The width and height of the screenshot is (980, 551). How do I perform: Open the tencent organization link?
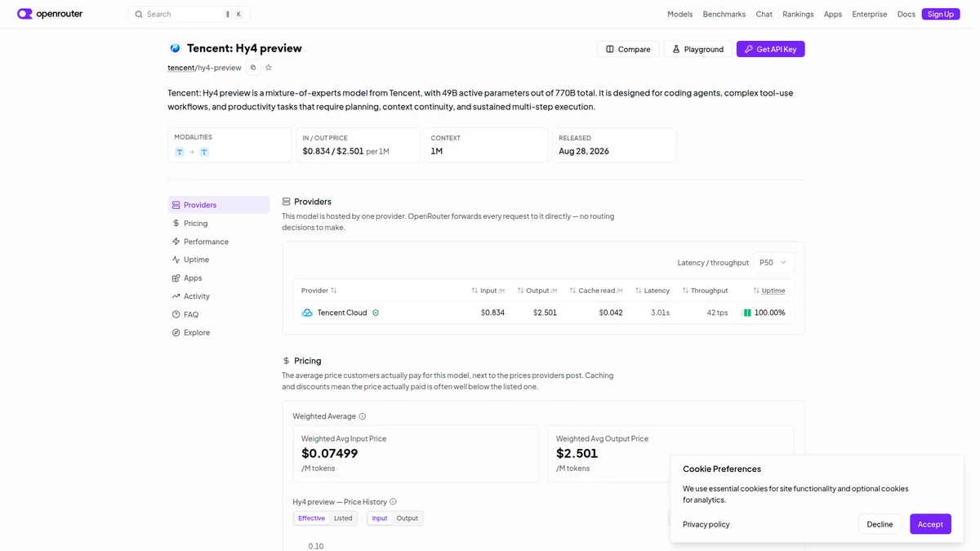click(x=181, y=68)
